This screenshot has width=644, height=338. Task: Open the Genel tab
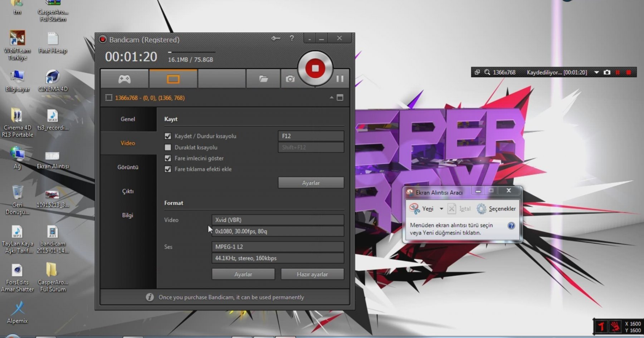click(128, 119)
